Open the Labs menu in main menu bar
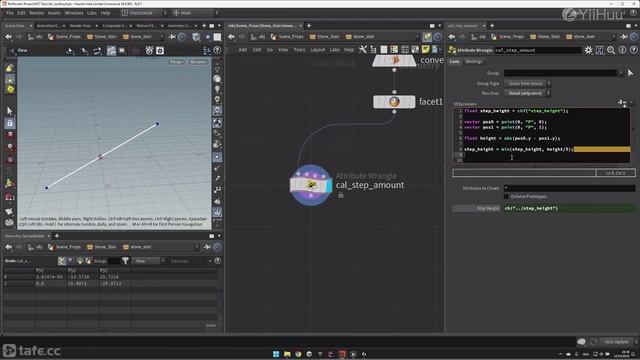 tap(92, 13)
